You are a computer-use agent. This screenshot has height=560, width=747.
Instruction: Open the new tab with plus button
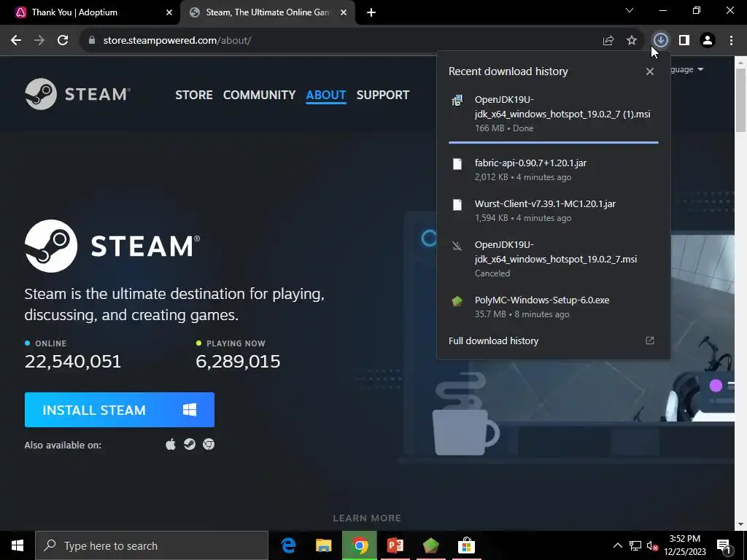tap(371, 12)
